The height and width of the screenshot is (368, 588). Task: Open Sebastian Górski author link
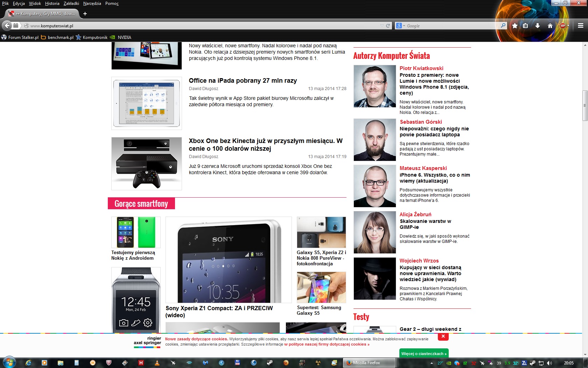click(421, 122)
